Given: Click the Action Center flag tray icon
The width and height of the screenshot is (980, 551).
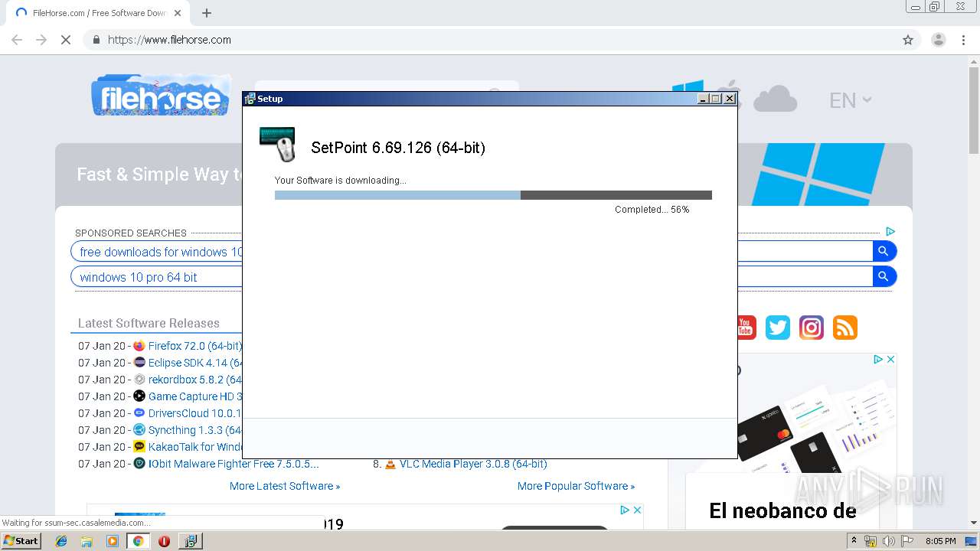Looking at the screenshot, I should [x=907, y=541].
